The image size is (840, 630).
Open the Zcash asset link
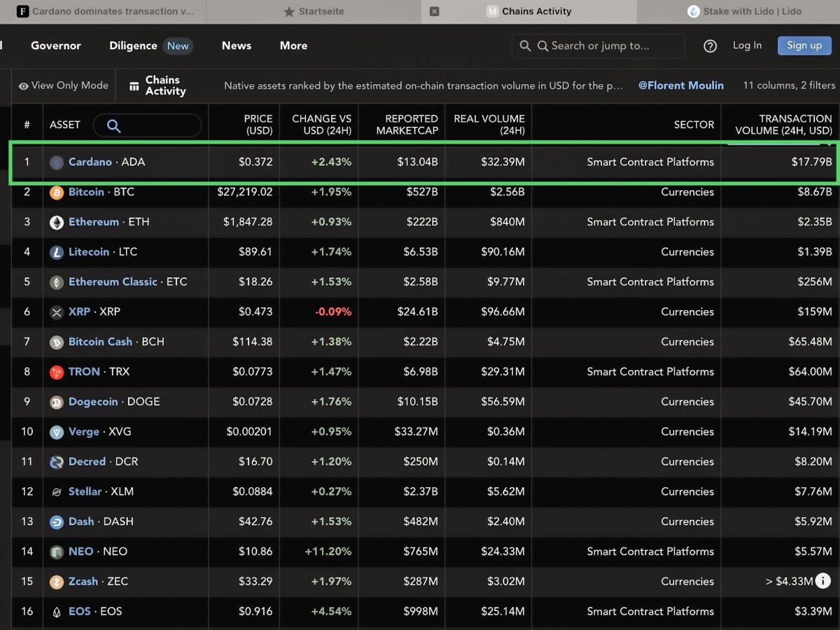point(83,582)
